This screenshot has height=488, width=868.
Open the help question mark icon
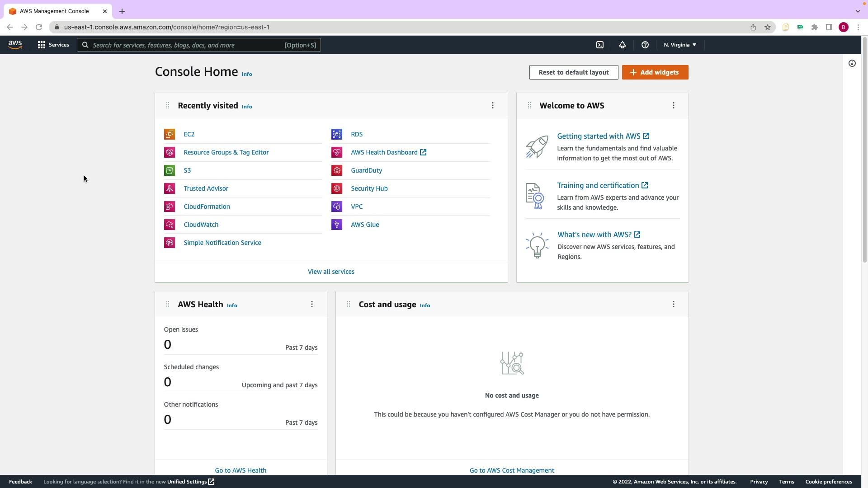[645, 45]
